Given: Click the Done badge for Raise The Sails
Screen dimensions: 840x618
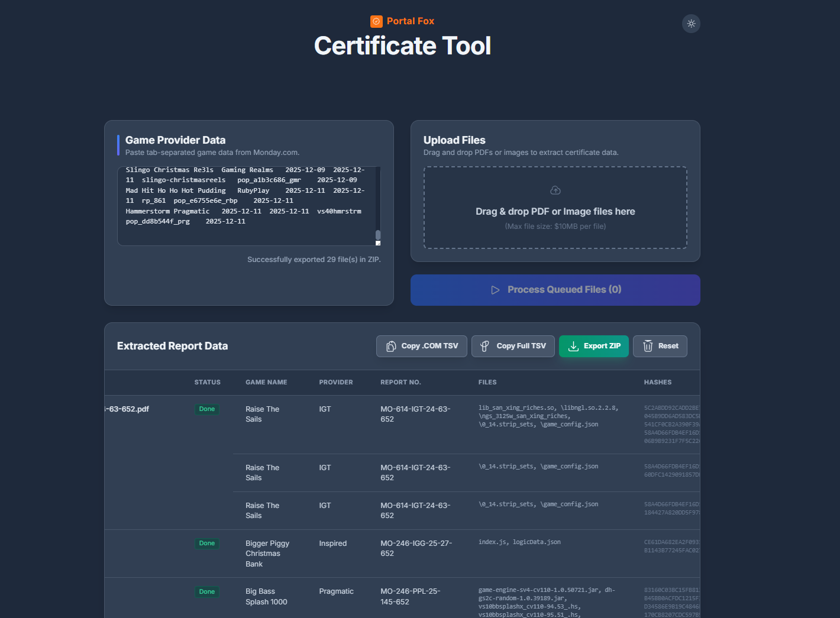Looking at the screenshot, I should pyautogui.click(x=207, y=409).
